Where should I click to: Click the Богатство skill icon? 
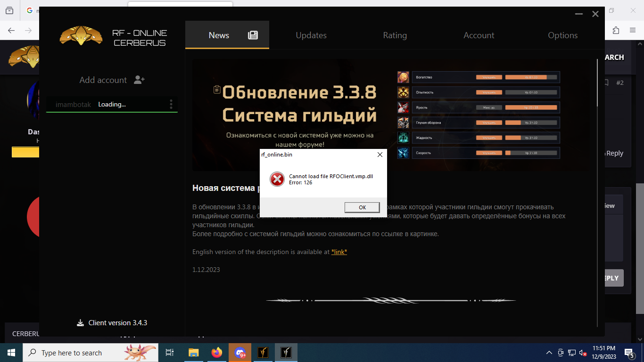click(x=403, y=77)
